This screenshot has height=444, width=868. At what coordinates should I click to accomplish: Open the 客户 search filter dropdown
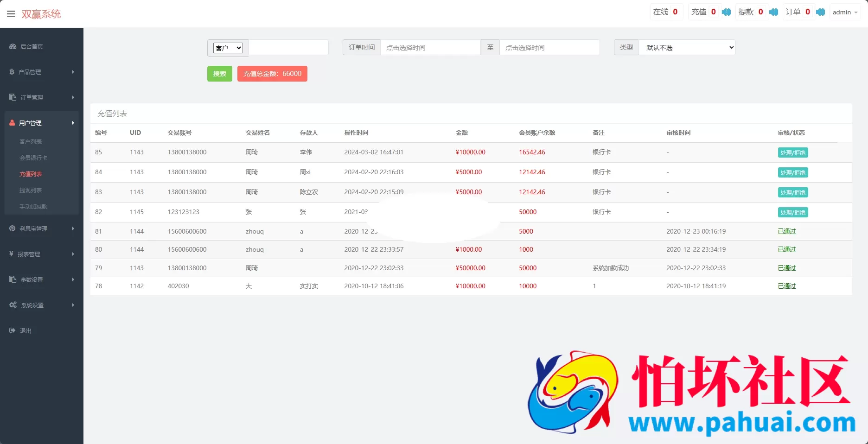pyautogui.click(x=228, y=47)
